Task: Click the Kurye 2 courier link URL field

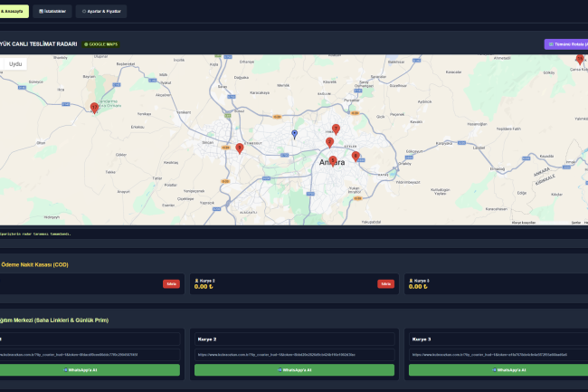Action: [294, 355]
